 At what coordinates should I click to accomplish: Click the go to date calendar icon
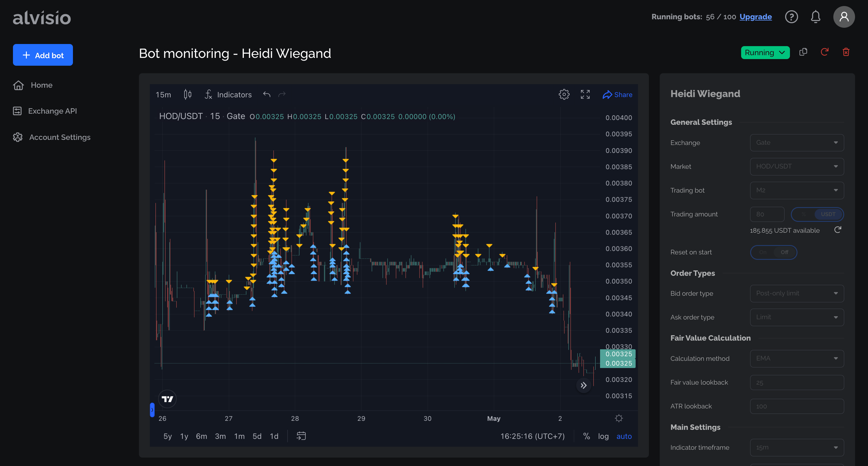pos(301,436)
